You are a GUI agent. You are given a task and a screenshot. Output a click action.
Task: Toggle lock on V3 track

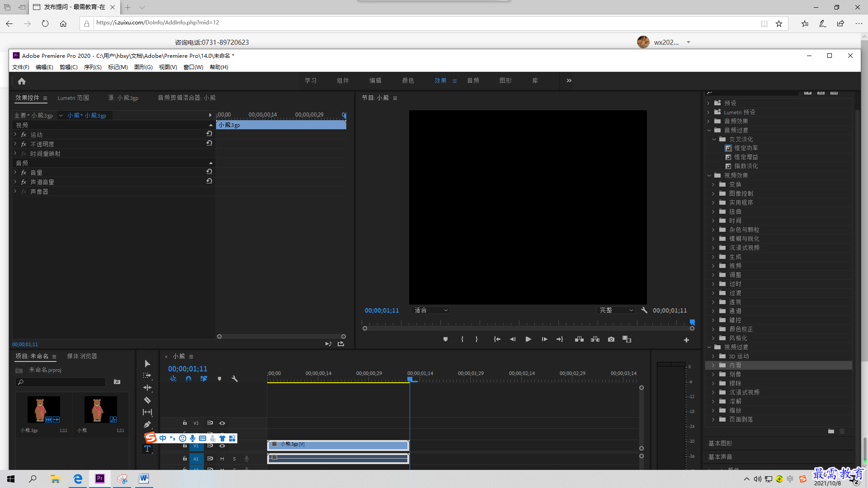(x=185, y=423)
